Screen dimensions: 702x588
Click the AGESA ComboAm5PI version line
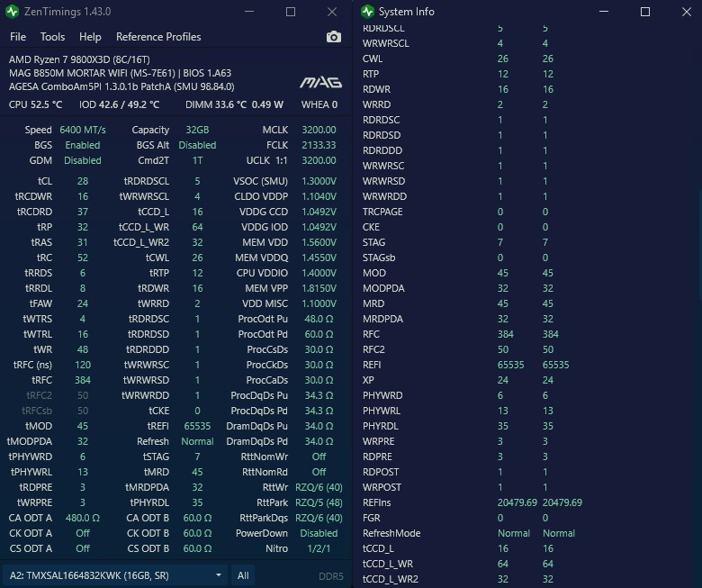[121, 86]
